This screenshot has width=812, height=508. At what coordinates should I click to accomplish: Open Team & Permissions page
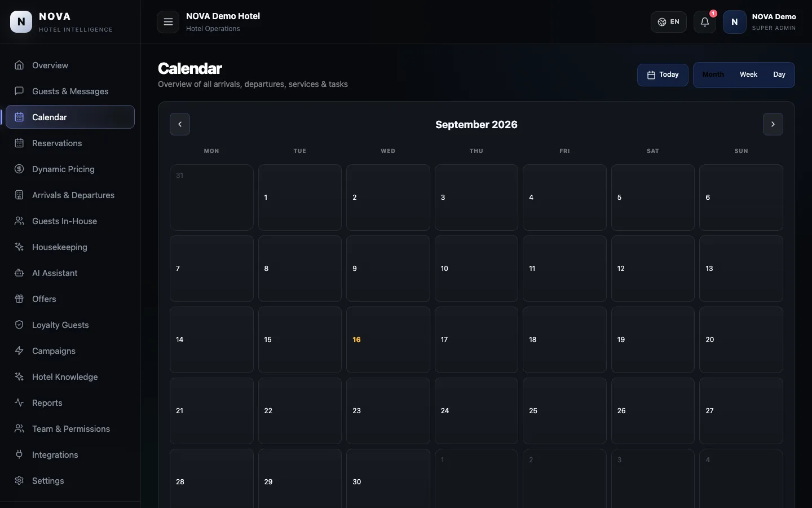70,428
